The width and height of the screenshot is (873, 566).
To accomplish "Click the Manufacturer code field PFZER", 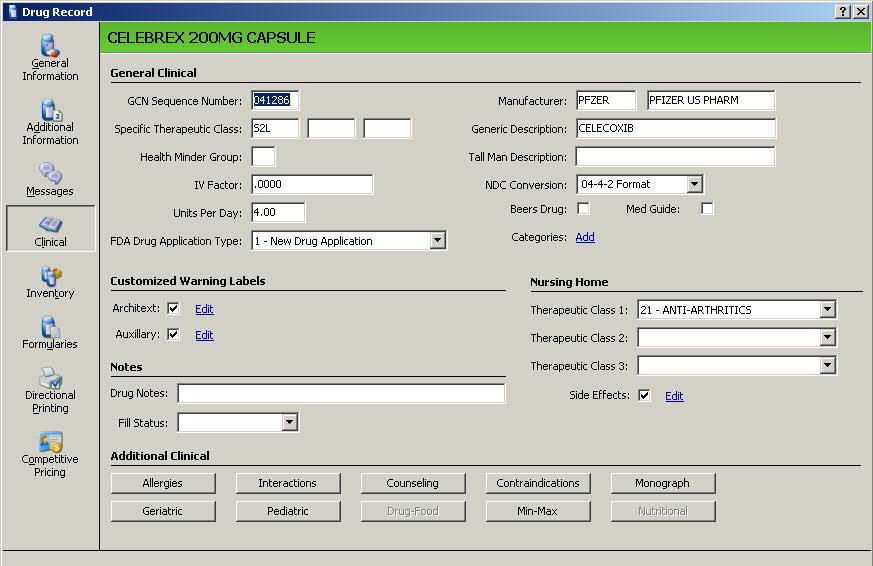I will [x=606, y=100].
